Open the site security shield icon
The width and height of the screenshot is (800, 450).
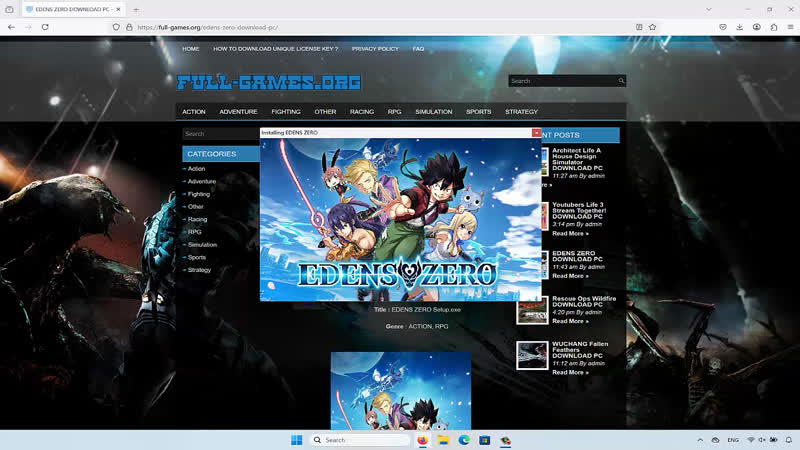tap(116, 27)
